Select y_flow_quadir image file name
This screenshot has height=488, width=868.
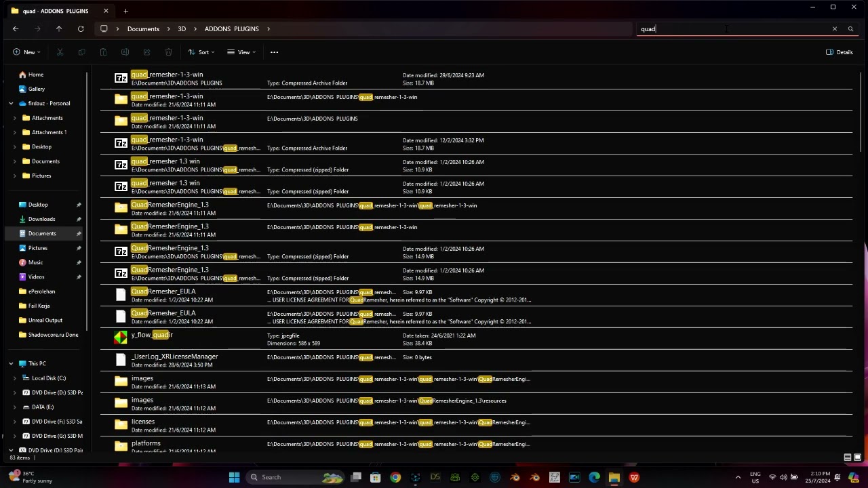(x=152, y=335)
